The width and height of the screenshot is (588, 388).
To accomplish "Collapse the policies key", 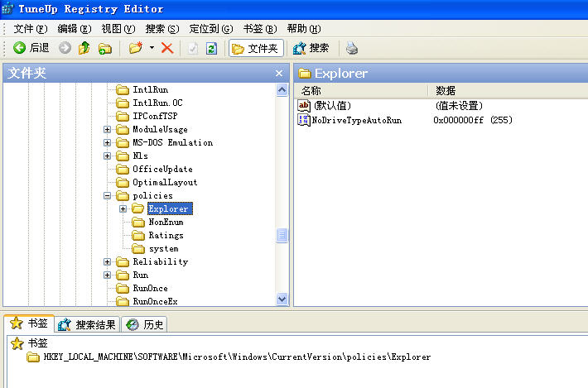I will pyautogui.click(x=108, y=195).
